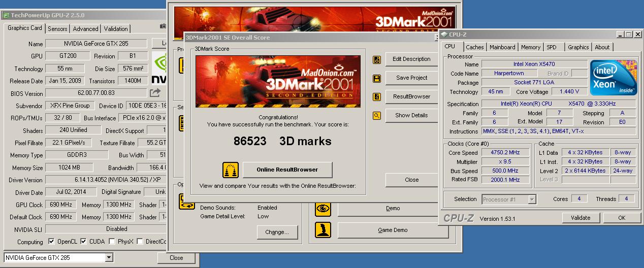Viewport: 644px width, 268px height.
Task: Click the Bus Speed value 500.0 MHz
Action: pos(505,171)
